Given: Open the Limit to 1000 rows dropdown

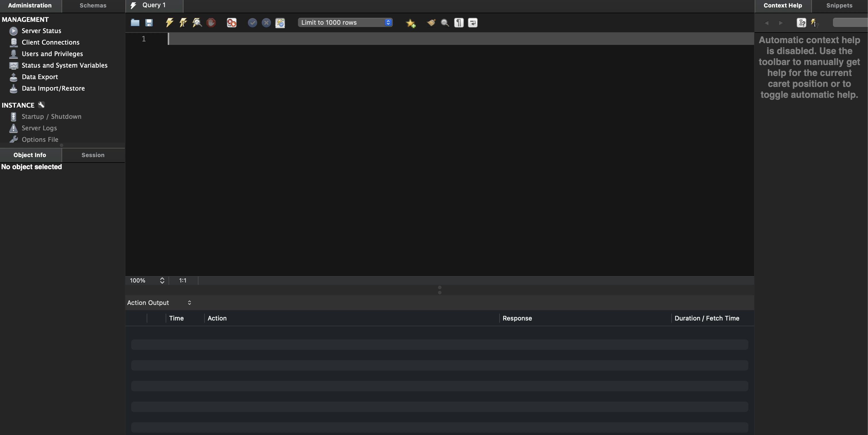Looking at the screenshot, I should 345,22.
